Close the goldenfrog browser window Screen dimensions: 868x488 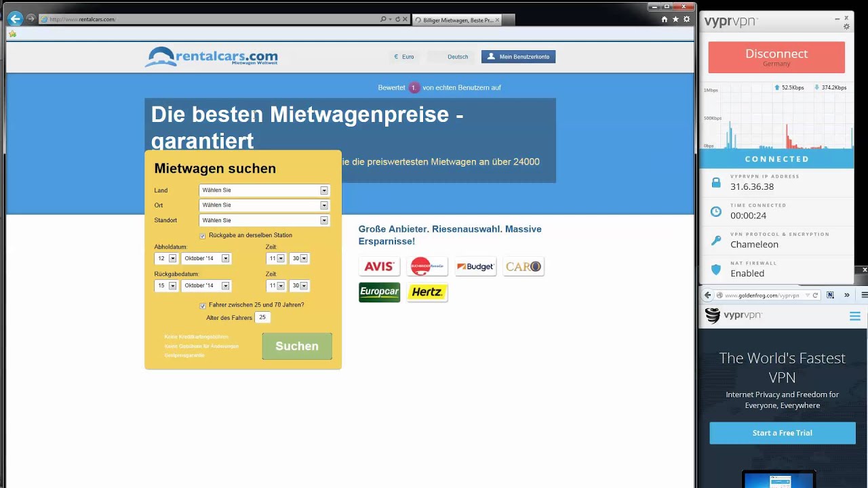[x=865, y=270]
